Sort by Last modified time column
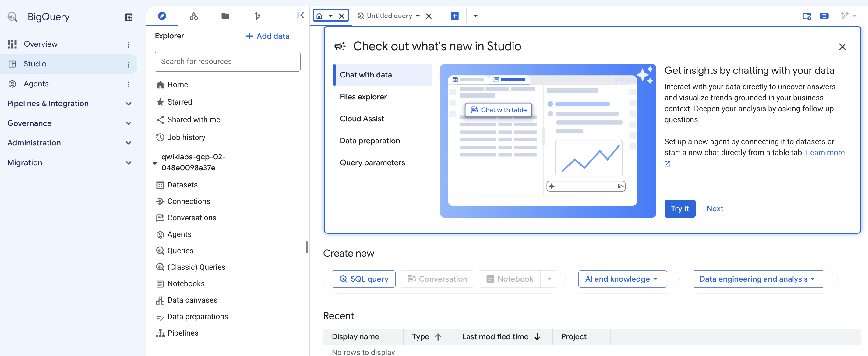This screenshot has height=356, width=868. (501, 336)
